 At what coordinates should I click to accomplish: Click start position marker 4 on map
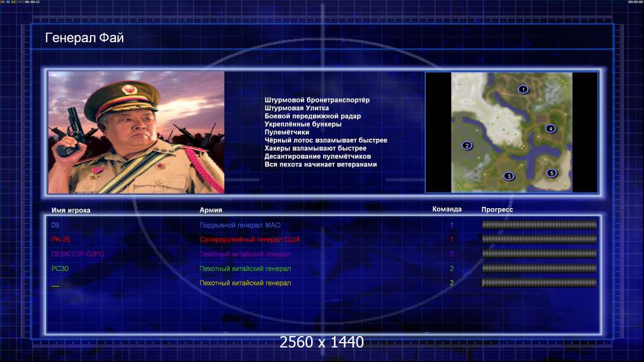point(551,129)
